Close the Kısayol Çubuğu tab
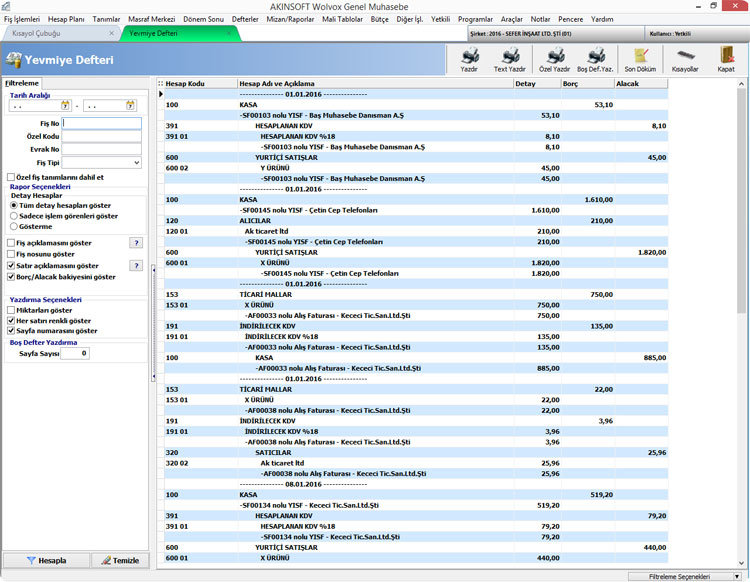750x582 pixels. point(111,33)
